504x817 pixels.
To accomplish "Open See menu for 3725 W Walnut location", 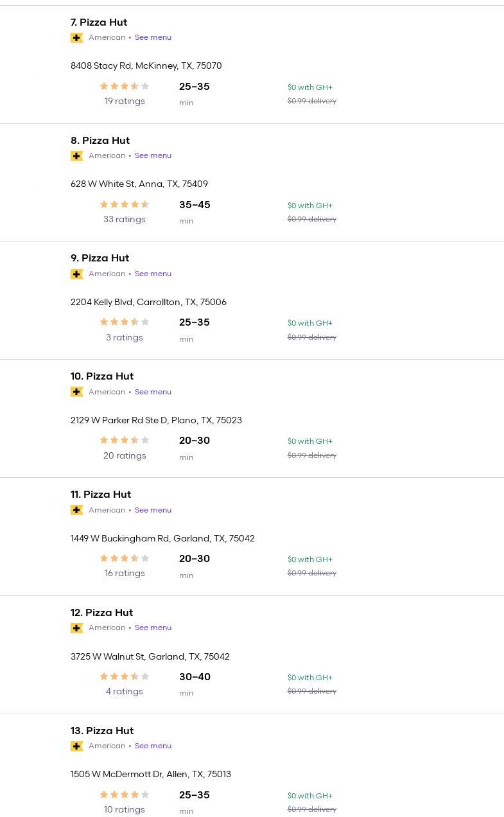I will 153,628.
